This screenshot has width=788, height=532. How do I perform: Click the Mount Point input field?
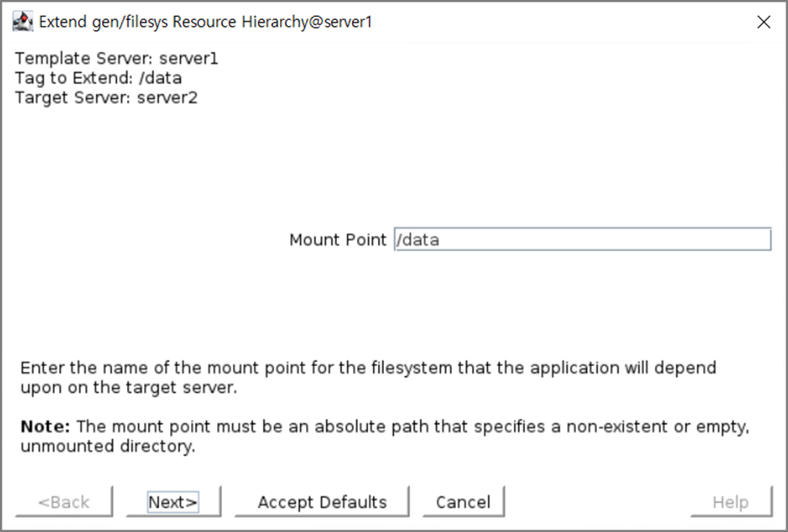click(583, 239)
